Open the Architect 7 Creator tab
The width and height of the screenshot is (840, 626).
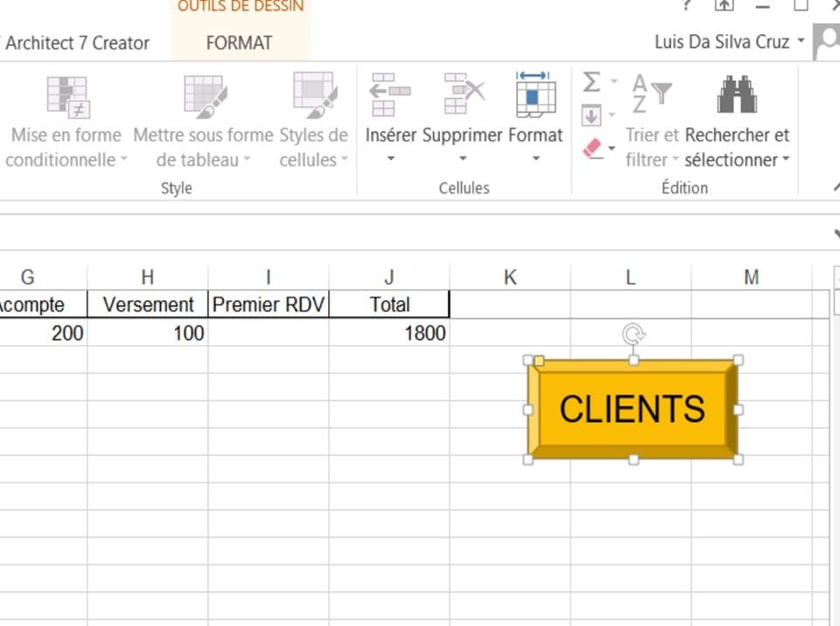point(77,43)
